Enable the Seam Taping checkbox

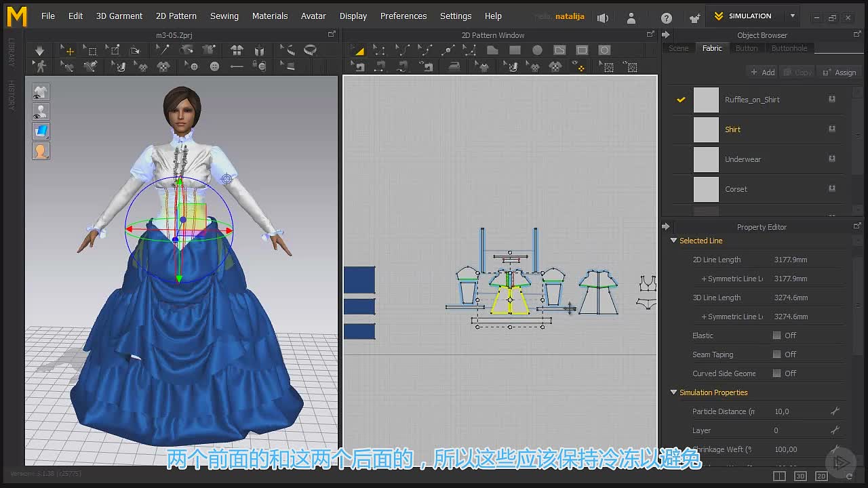click(776, 354)
